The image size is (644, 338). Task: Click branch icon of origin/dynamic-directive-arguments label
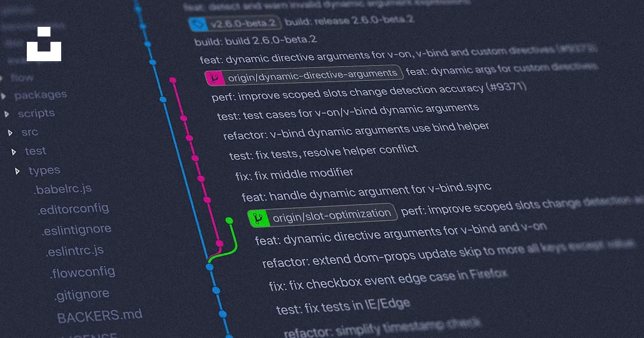tap(215, 78)
